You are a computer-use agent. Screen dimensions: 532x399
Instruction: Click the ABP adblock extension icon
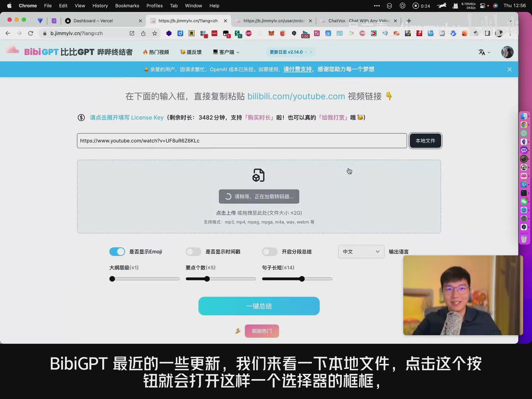click(249, 33)
